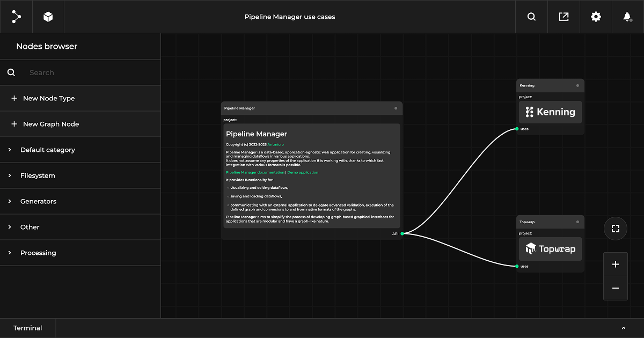Screen dimensions: 644x338
Task: Open the Terminal tab
Action: pyautogui.click(x=28, y=328)
